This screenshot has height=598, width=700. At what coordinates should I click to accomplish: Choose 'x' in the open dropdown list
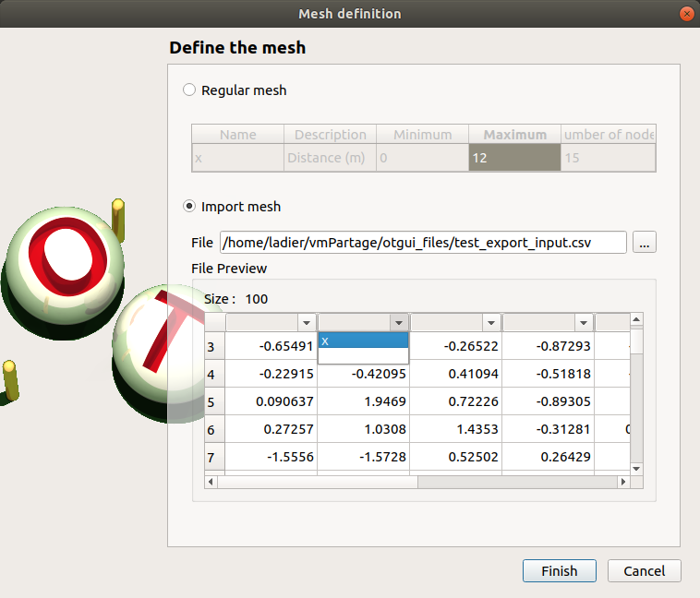click(x=363, y=341)
